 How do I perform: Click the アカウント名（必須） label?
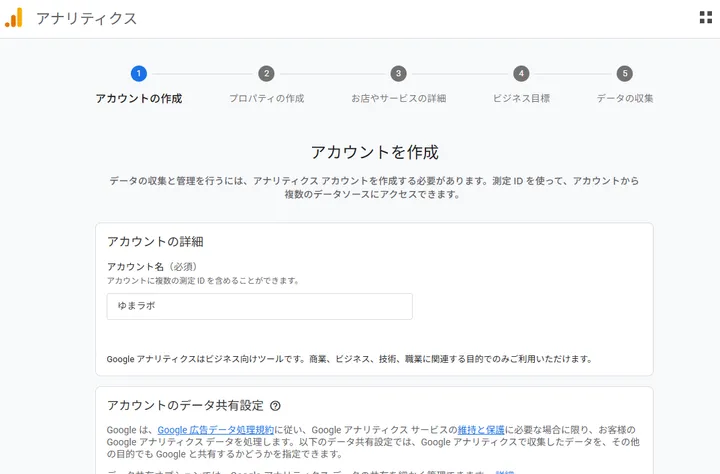click(152, 267)
